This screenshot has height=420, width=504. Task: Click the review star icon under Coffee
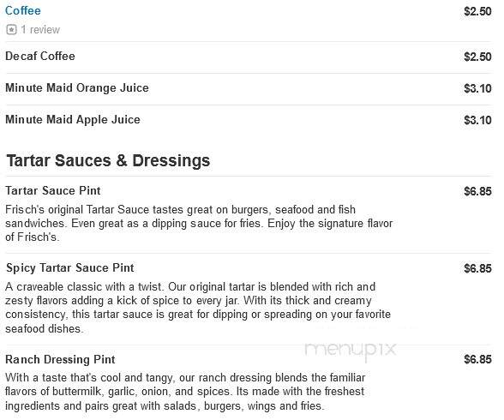pos(11,30)
